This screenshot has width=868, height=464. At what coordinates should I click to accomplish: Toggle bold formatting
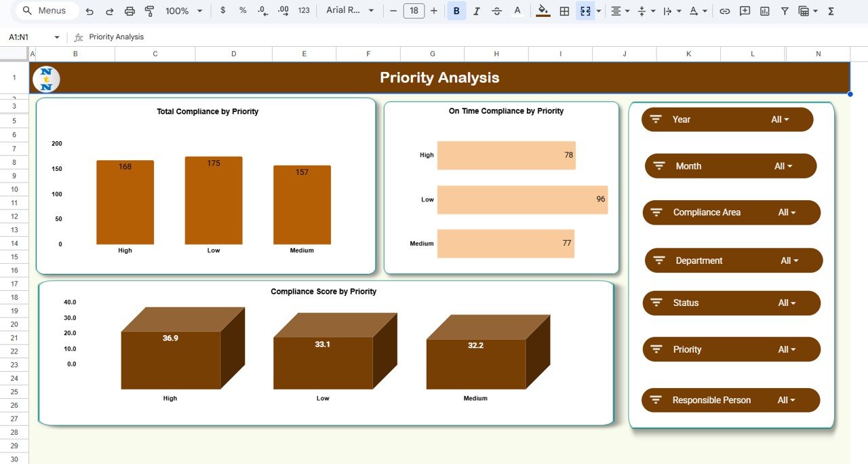tap(456, 11)
